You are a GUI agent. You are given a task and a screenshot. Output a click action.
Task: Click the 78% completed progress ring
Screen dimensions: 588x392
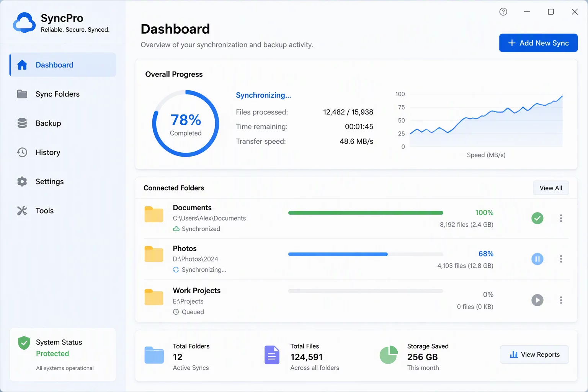tap(186, 123)
